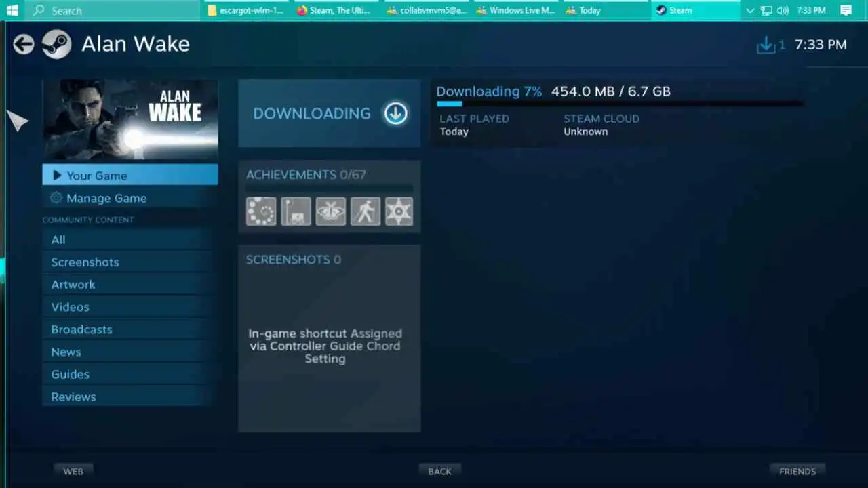Click the FRIENDS button
The image size is (868, 488).
coord(797,471)
